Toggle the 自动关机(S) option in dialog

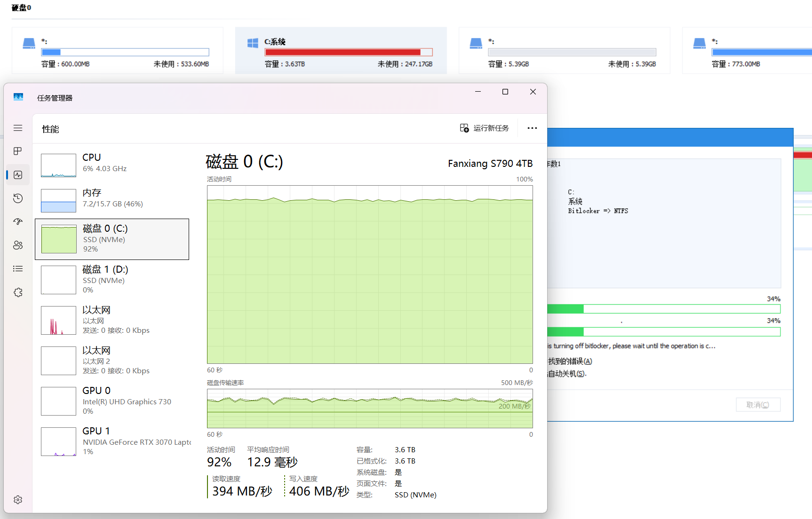pos(567,374)
